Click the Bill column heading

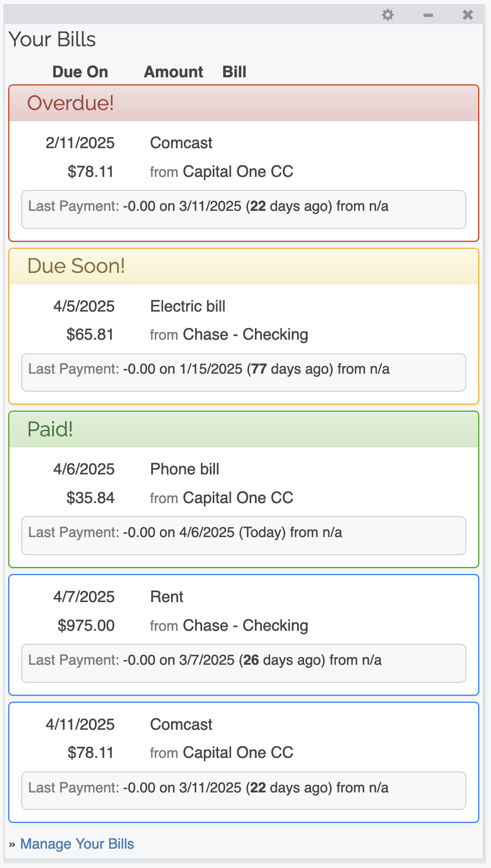point(234,72)
